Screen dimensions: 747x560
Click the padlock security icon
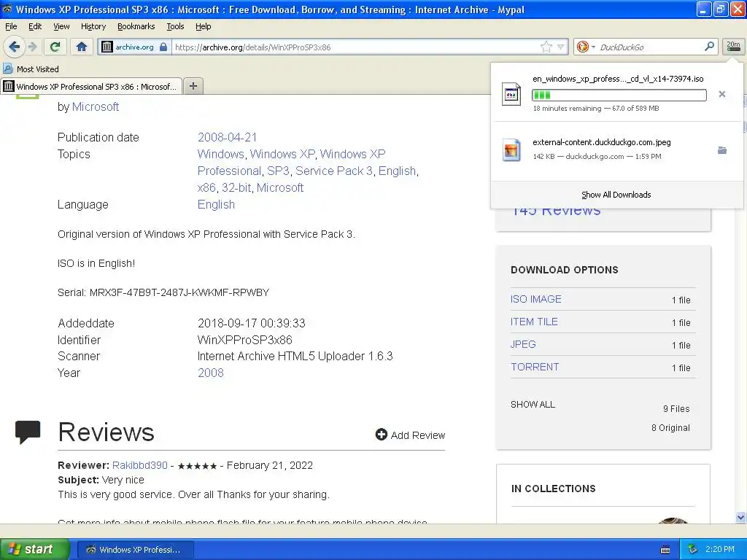point(163,47)
